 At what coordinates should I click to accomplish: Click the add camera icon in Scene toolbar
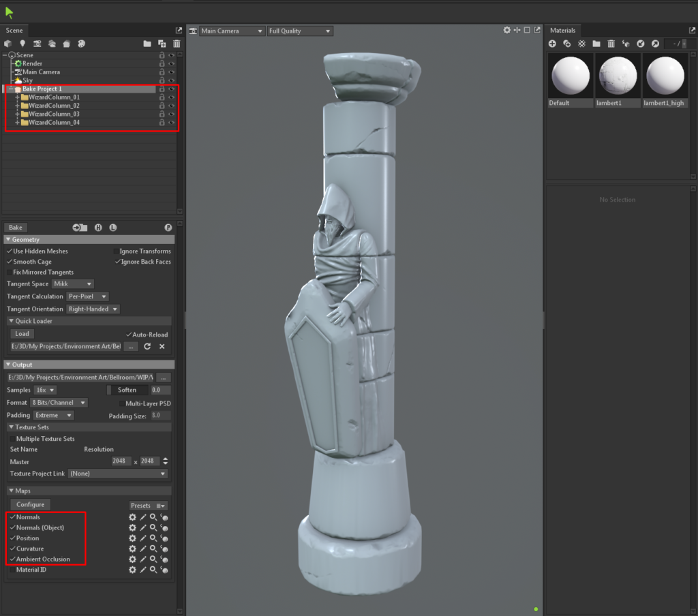37,44
